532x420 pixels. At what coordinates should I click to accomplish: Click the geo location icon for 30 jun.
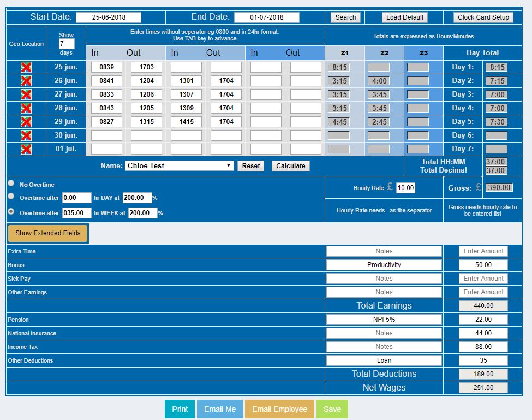26,135
